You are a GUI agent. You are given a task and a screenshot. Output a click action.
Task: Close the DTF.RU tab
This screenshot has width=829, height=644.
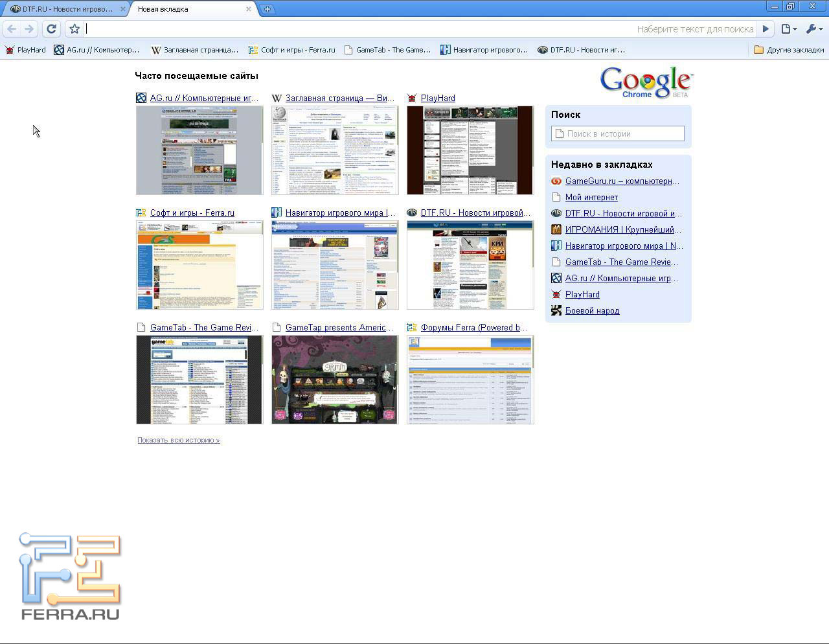(123, 9)
